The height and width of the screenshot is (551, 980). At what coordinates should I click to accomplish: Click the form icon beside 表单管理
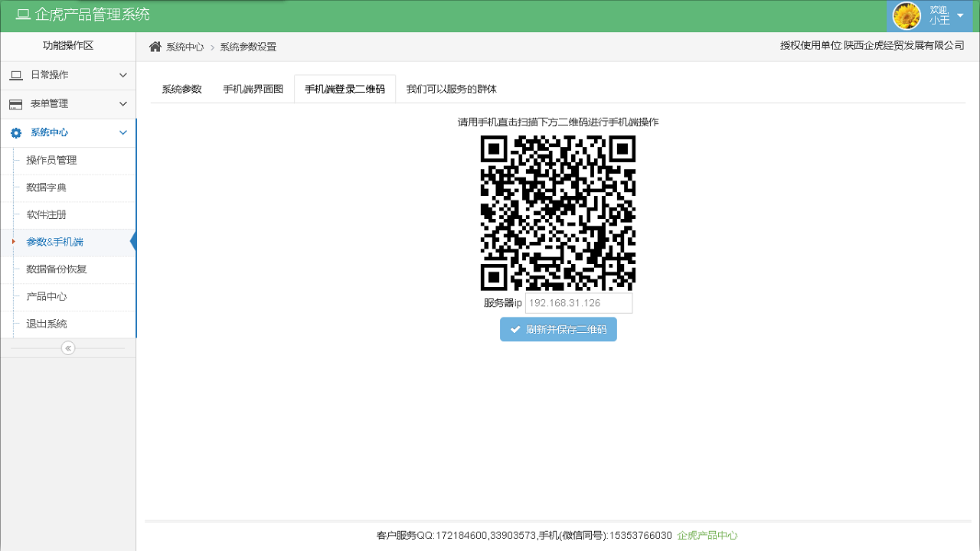tap(15, 103)
